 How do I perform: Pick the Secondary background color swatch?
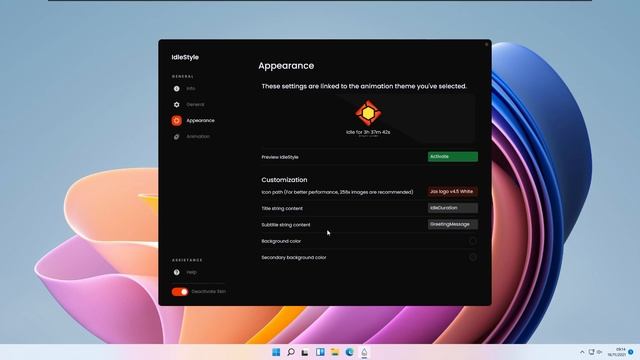click(472, 258)
